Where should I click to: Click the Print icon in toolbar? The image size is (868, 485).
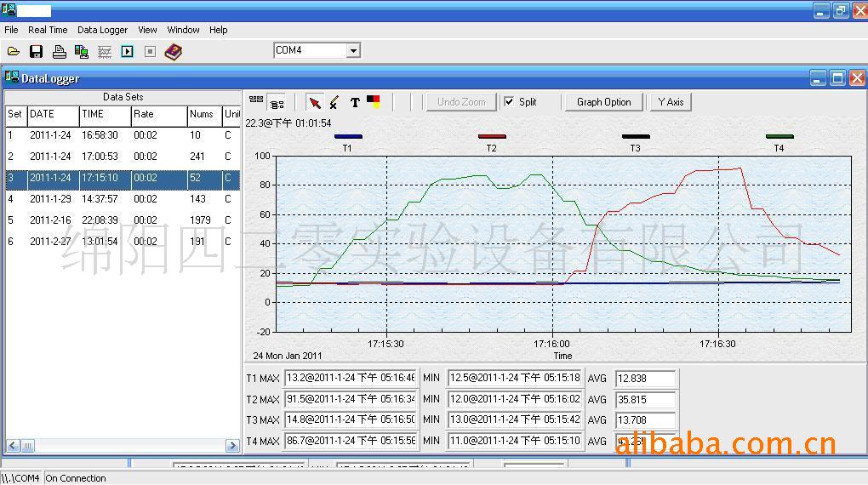tap(59, 52)
